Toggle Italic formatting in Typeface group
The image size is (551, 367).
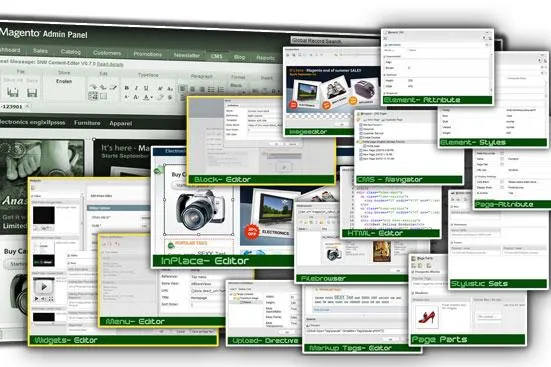(136, 88)
